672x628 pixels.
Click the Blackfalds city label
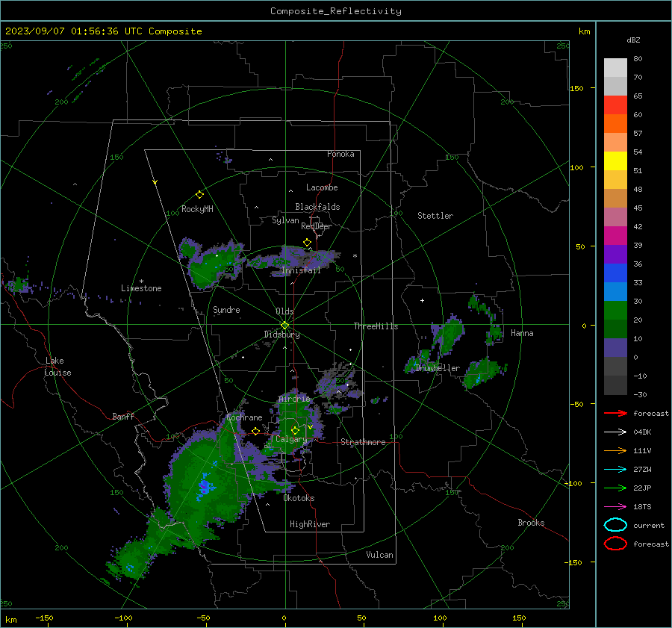pos(317,207)
